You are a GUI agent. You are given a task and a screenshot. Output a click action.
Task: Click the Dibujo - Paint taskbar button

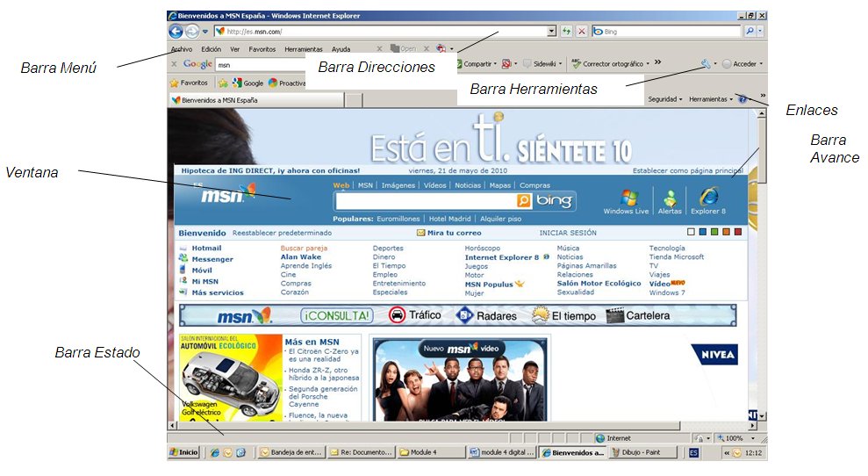(x=642, y=452)
